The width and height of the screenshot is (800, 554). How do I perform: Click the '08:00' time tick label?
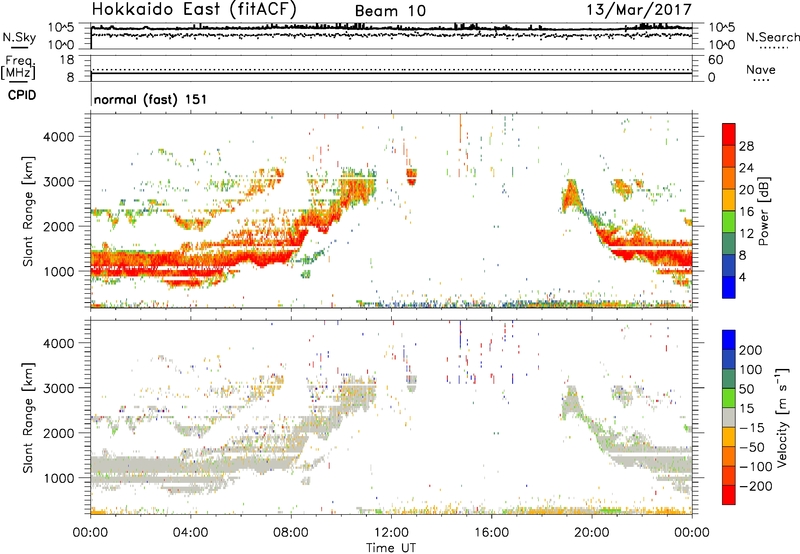click(291, 533)
